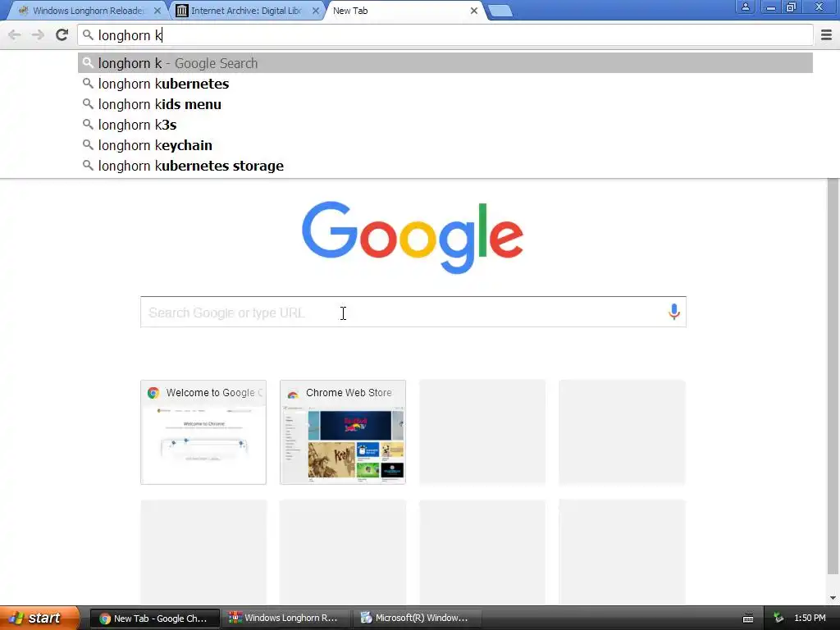
Task: Open the Chrome user profile button
Action: point(745,7)
